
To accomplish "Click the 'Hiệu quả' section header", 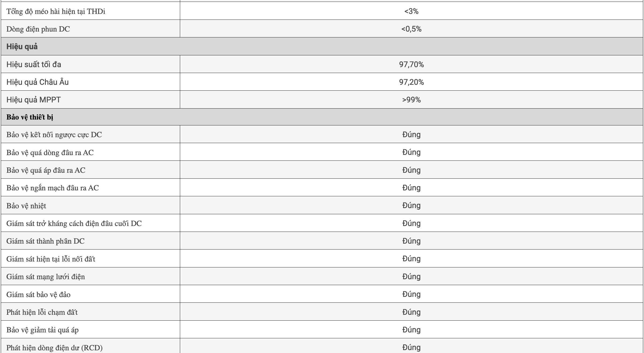I will coord(22,47).
